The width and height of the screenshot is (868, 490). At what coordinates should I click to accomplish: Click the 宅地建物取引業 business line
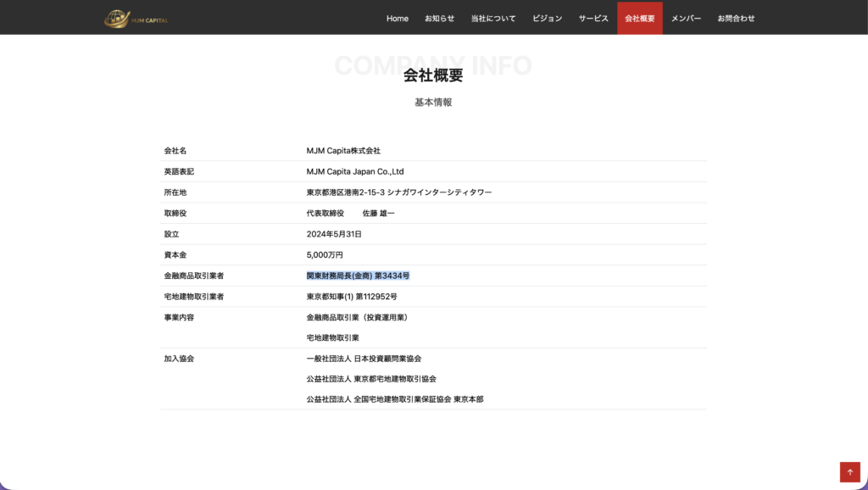332,337
